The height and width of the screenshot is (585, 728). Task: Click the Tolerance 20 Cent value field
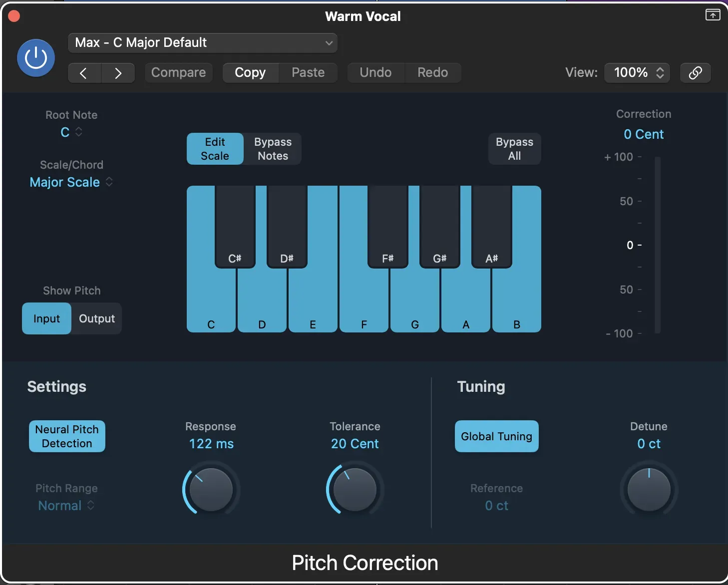(x=355, y=444)
